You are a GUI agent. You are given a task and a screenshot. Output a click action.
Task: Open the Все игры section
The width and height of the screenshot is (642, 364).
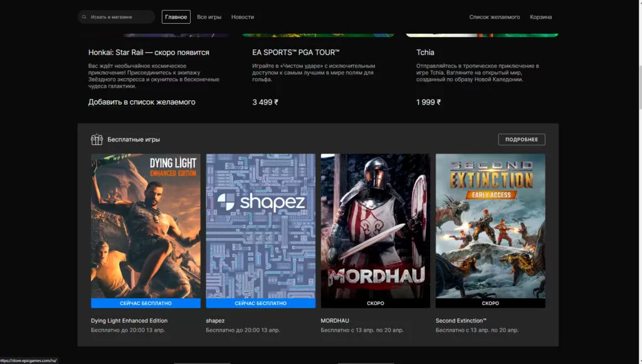[x=209, y=17]
